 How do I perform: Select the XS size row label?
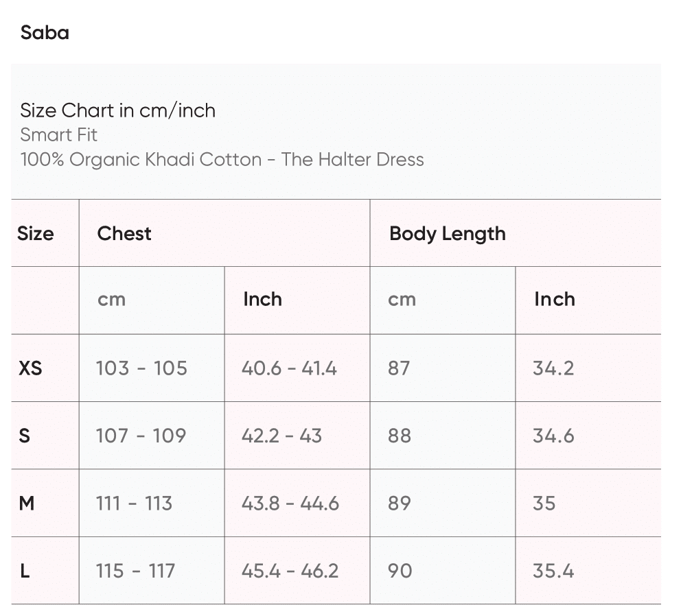pos(30,368)
